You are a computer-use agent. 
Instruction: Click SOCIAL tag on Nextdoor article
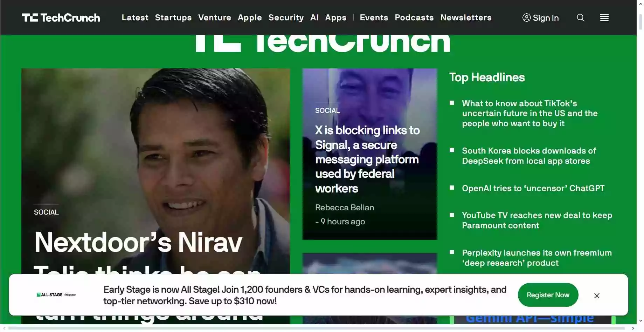[x=46, y=212]
